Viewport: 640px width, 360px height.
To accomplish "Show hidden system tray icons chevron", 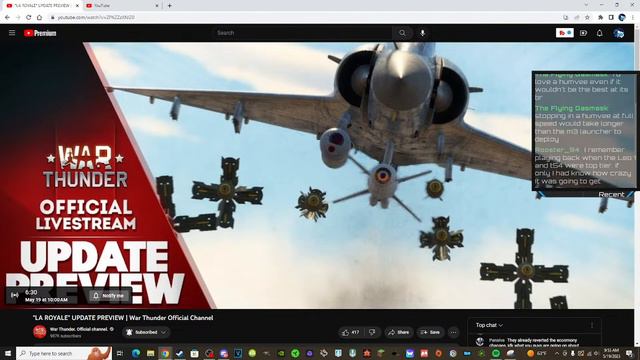I will point(557,353).
